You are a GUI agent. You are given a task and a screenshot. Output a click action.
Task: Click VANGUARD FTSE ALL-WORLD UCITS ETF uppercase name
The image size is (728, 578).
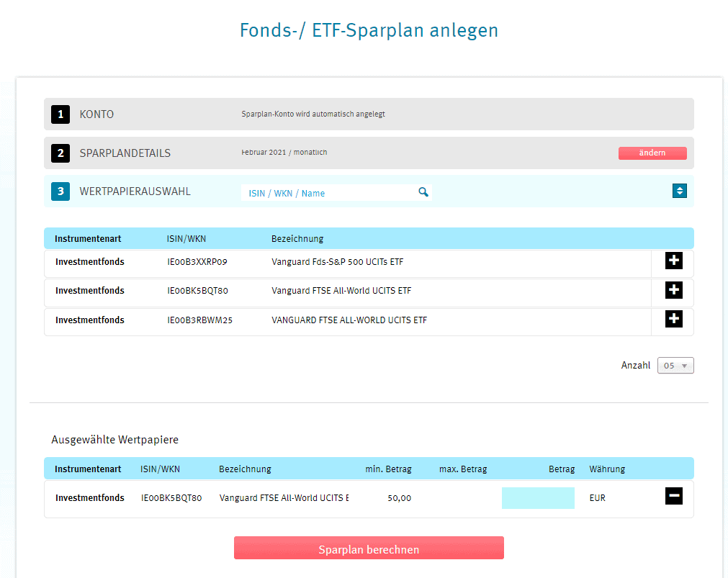click(x=349, y=320)
